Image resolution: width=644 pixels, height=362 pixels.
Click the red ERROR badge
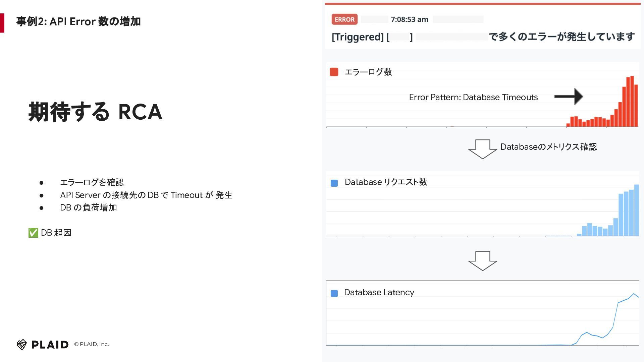pos(344,19)
